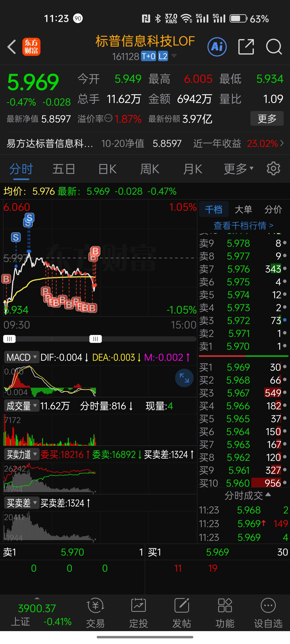
Task: Tap the 卖3 5.972 row with 73
Action: click(243, 320)
